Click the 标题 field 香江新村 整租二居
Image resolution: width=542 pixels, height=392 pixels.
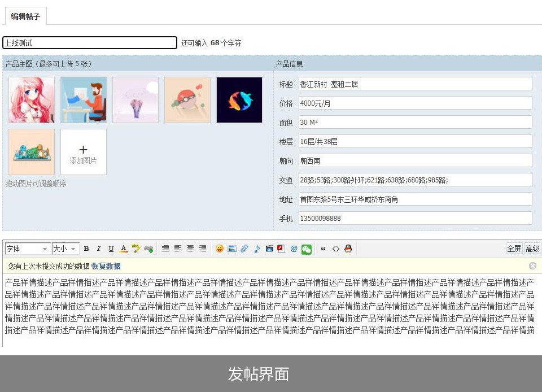(x=415, y=84)
